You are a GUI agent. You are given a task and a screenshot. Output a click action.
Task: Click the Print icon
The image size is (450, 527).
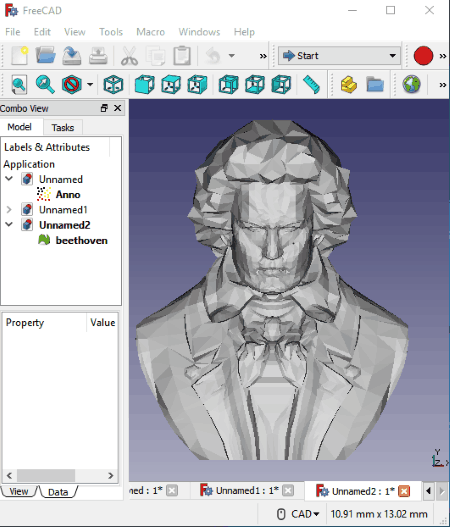click(98, 55)
